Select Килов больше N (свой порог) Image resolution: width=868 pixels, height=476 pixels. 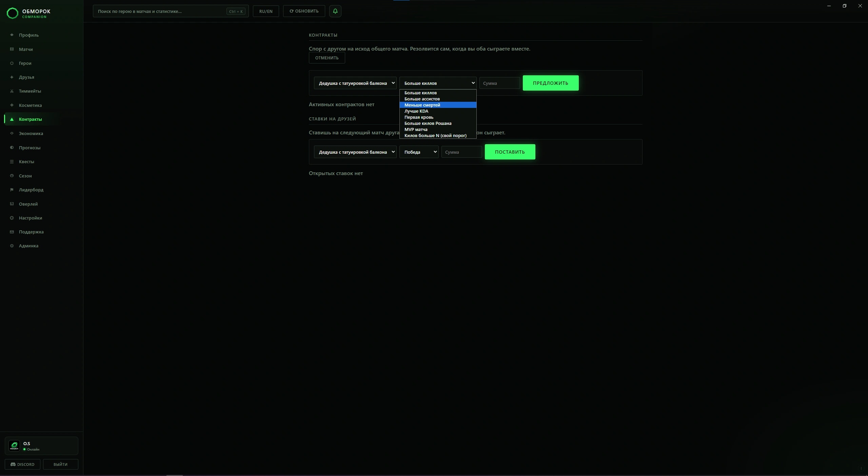(x=438, y=135)
